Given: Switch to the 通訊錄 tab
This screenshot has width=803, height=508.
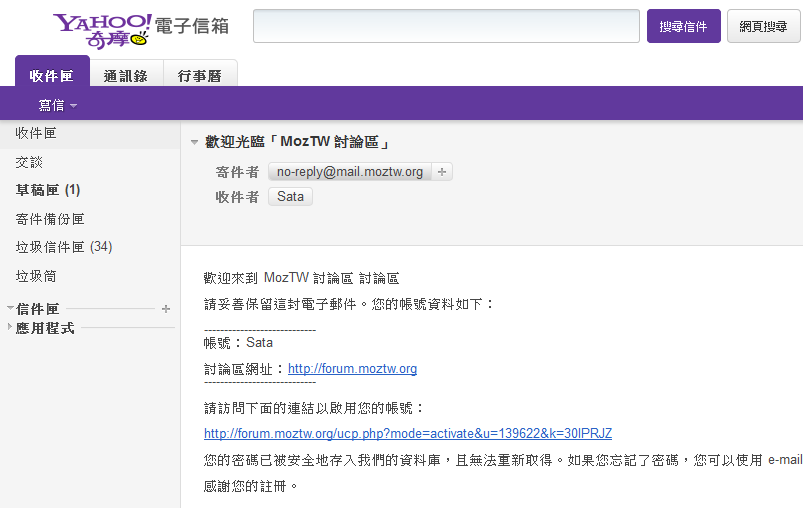Looking at the screenshot, I should click(126, 75).
